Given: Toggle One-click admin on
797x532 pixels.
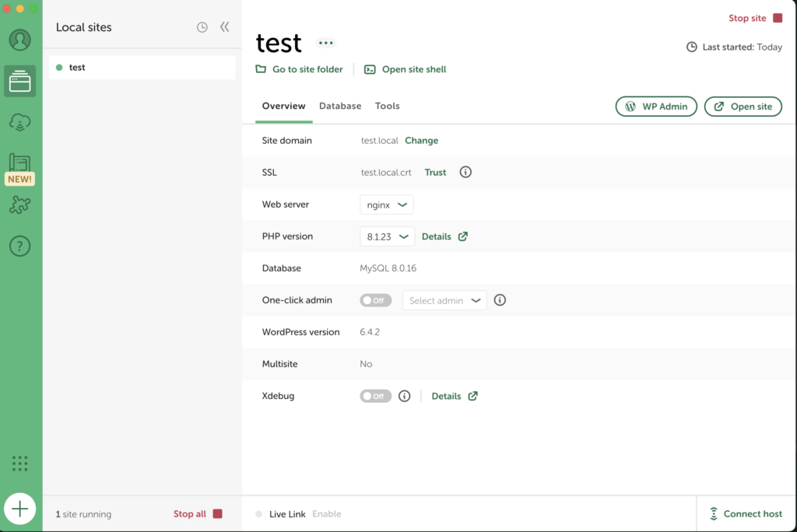Looking at the screenshot, I should [376, 300].
